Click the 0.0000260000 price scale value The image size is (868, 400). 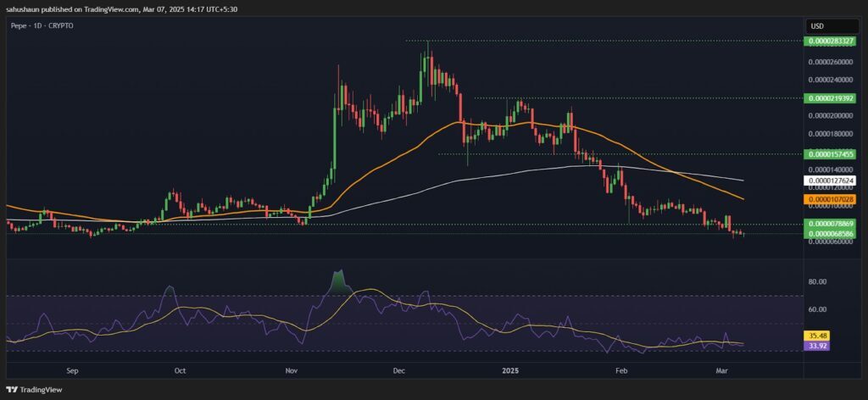coord(831,62)
